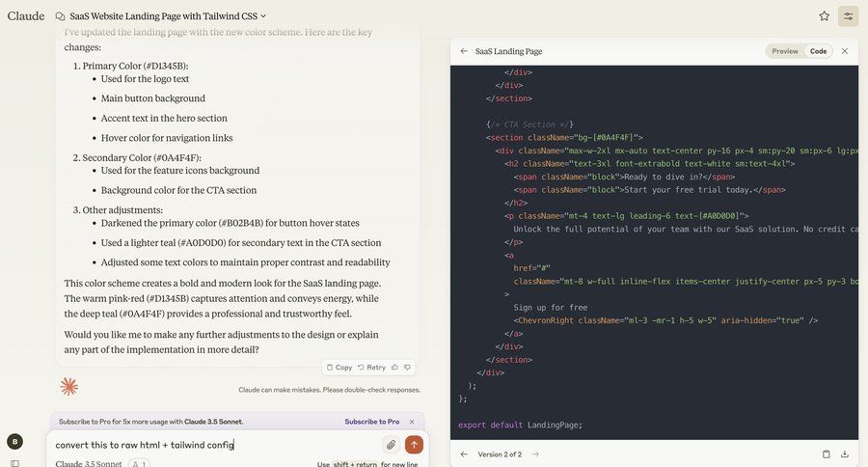Click the 'Other adjustments:' list heading
Viewport: 868px width, 467px height.
coord(122,210)
